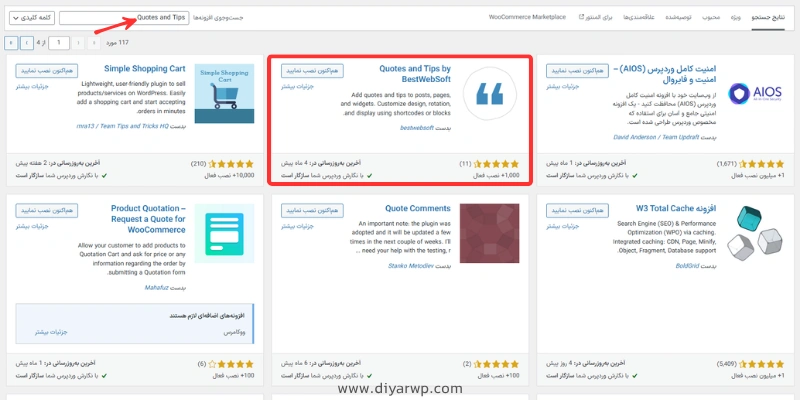Click star rating of AIOS plugin

click(761, 164)
